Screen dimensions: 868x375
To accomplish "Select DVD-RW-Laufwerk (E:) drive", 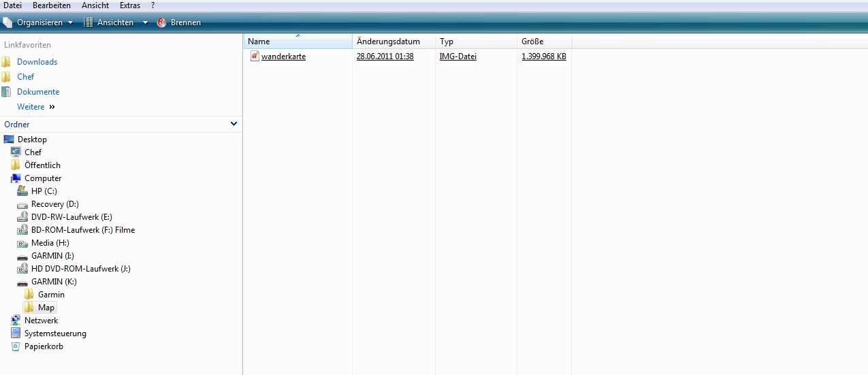I will coord(71,217).
